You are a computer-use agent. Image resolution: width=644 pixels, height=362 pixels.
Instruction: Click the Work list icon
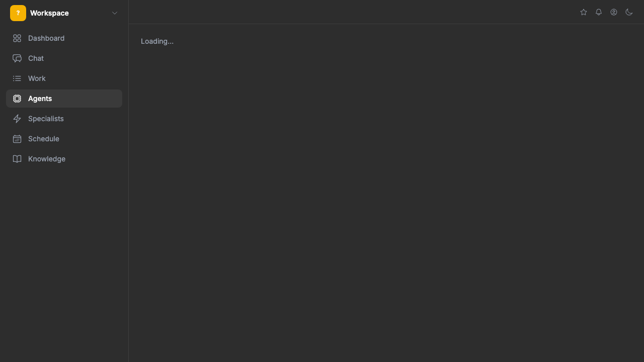click(x=17, y=78)
